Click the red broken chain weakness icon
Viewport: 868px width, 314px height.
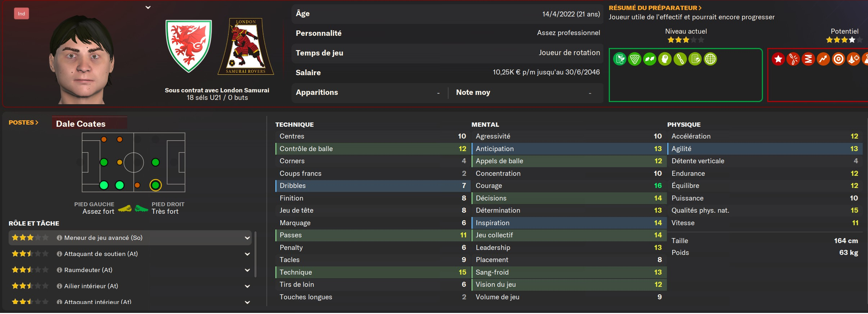[793, 59]
